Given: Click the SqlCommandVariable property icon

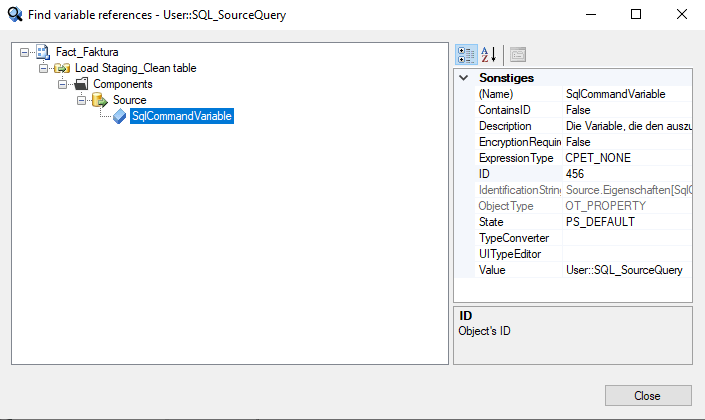Looking at the screenshot, I should [x=120, y=116].
